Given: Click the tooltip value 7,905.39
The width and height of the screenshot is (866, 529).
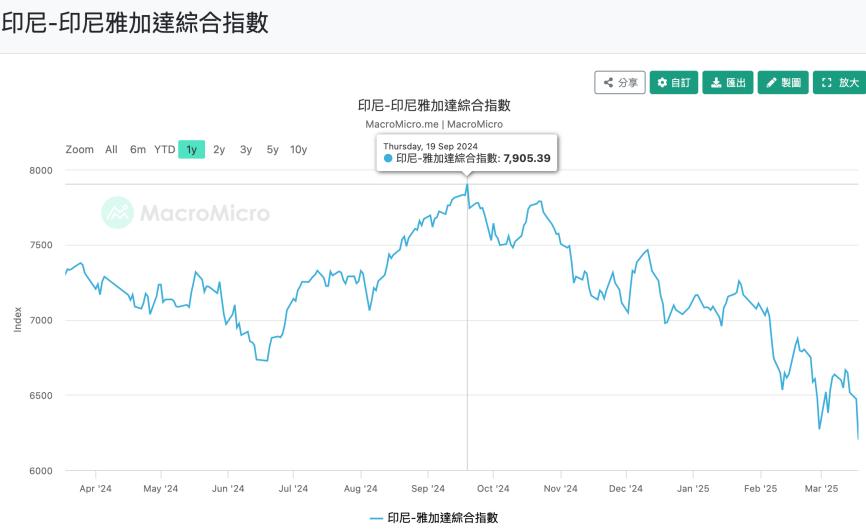Looking at the screenshot, I should coord(527,158).
